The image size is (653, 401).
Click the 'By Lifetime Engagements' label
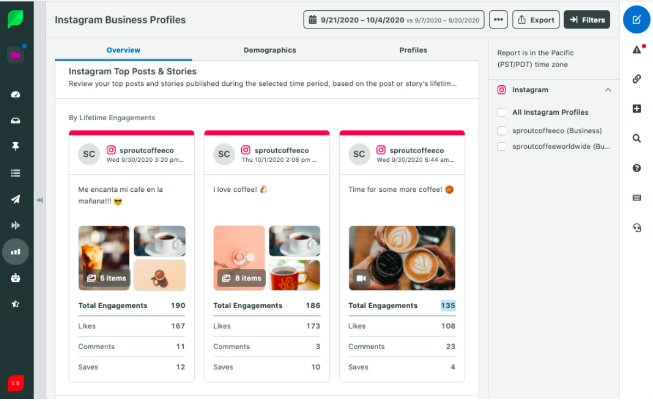pyautogui.click(x=112, y=118)
